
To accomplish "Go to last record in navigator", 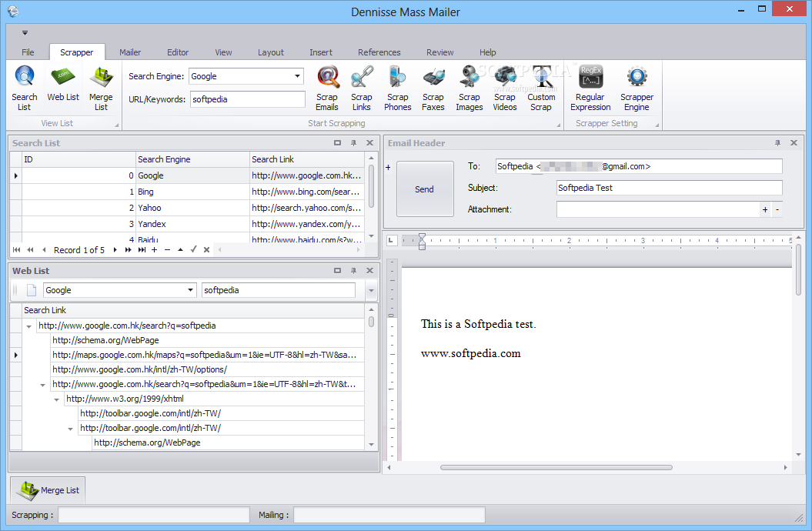I will tap(142, 250).
